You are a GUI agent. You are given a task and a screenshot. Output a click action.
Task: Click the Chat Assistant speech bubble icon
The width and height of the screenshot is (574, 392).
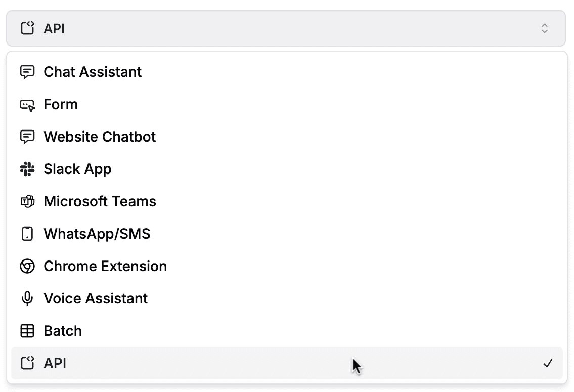27,72
